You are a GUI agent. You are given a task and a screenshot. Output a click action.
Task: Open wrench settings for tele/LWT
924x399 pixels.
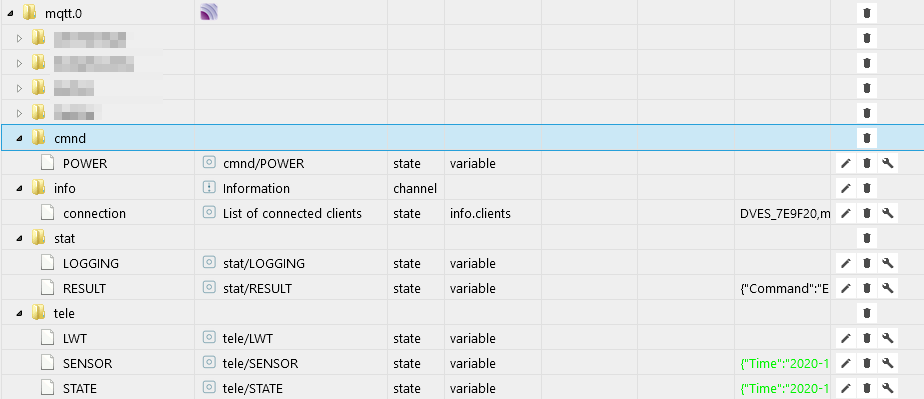[887, 338]
